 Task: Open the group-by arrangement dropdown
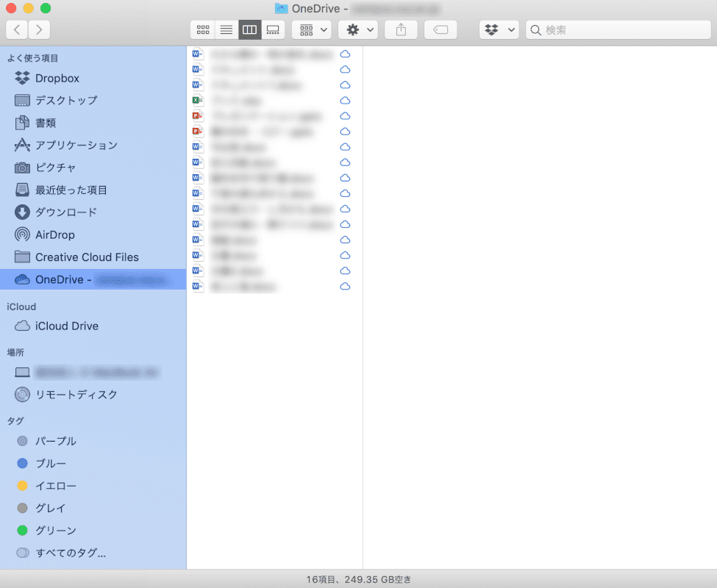311,29
